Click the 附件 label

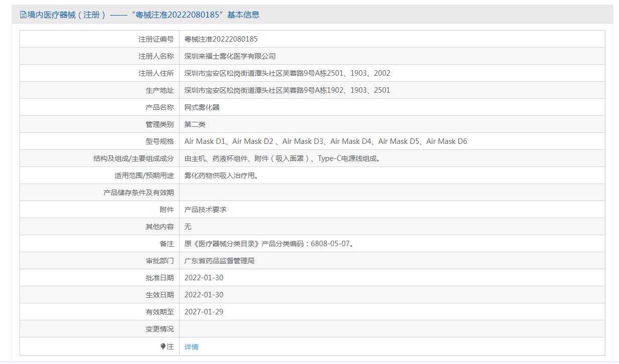[x=167, y=210]
